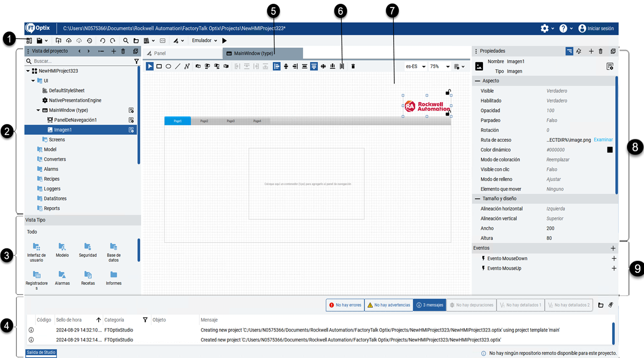644x358 pixels.
Task: Collapse the Aspecto properties section
Action: coord(478,81)
